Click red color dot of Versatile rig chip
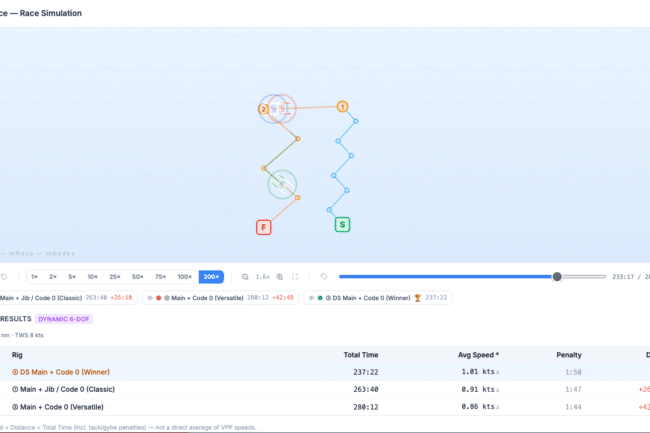The width and height of the screenshot is (650, 433). 158,298
